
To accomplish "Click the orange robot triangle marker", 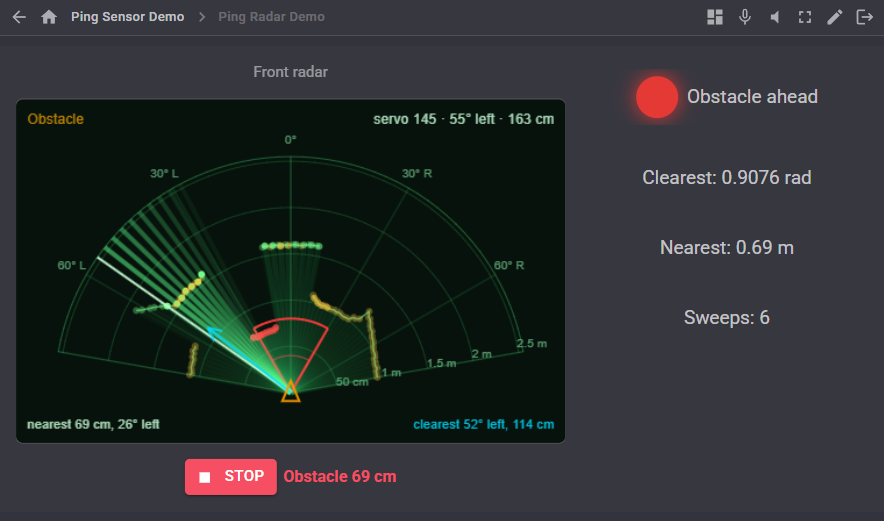I will pyautogui.click(x=290, y=392).
